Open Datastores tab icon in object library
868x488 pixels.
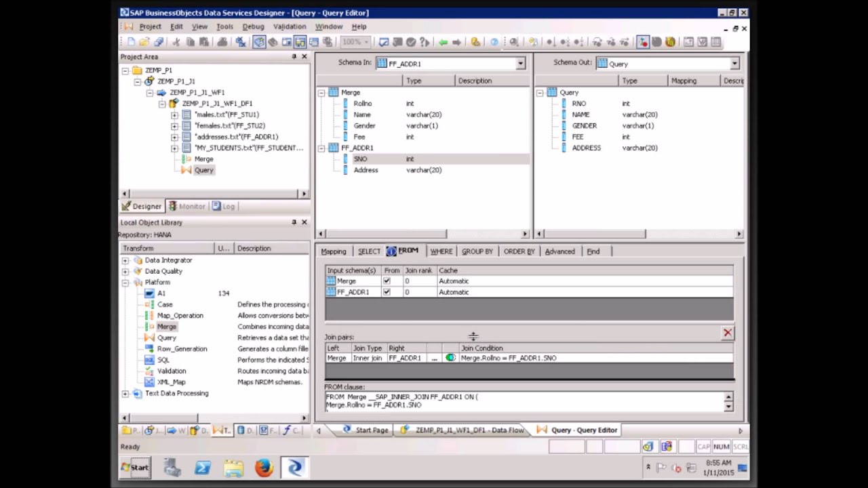pyautogui.click(x=241, y=430)
